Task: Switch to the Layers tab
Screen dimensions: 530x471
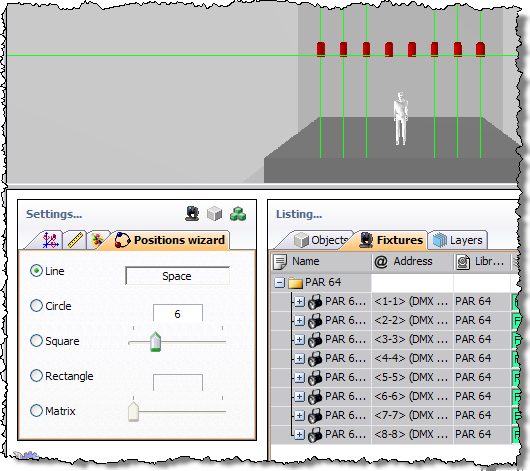Action: 458,240
